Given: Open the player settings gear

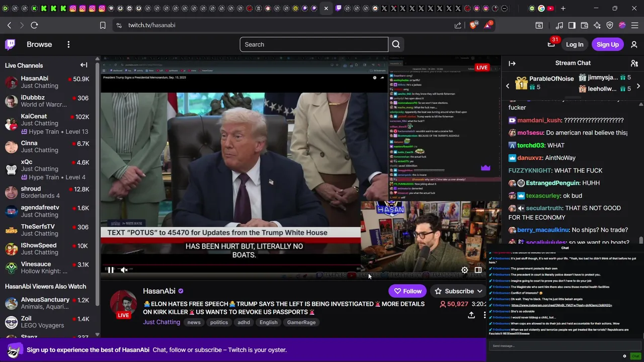Looking at the screenshot, I should point(464,270).
